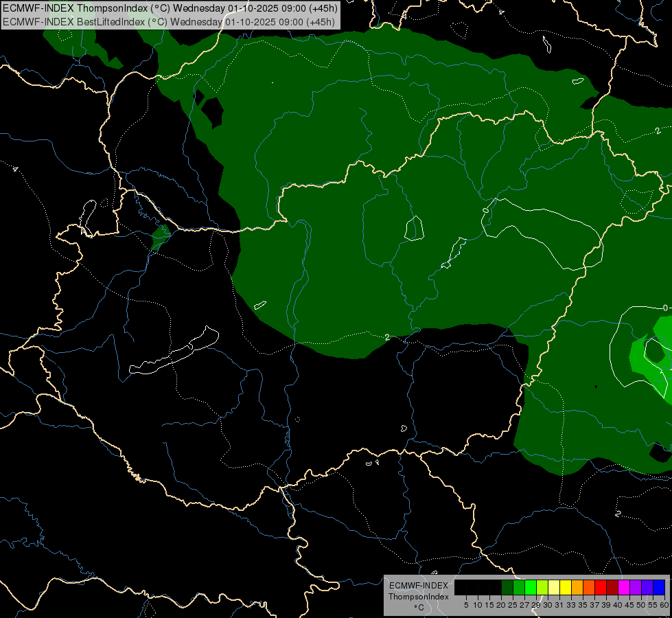Click the ECMWF-INDEX ThompsonIndex legend label
Screen dimensions: 672x618
[419, 591]
